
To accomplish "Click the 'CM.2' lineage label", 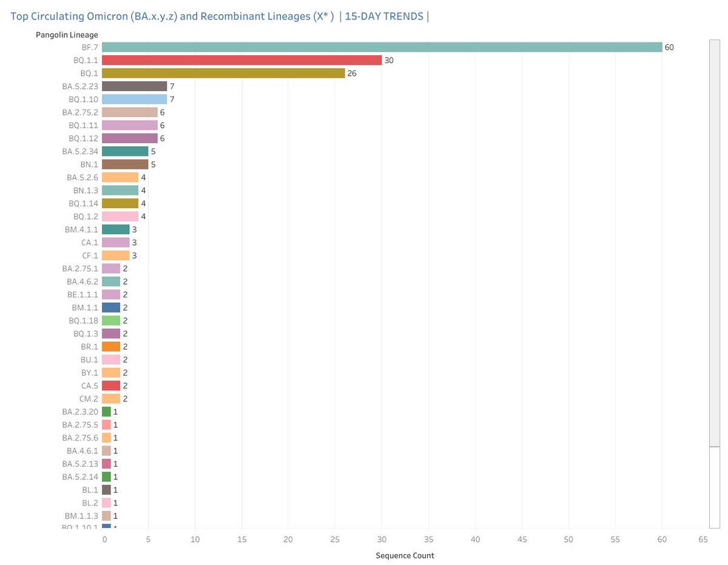I will click(89, 399).
